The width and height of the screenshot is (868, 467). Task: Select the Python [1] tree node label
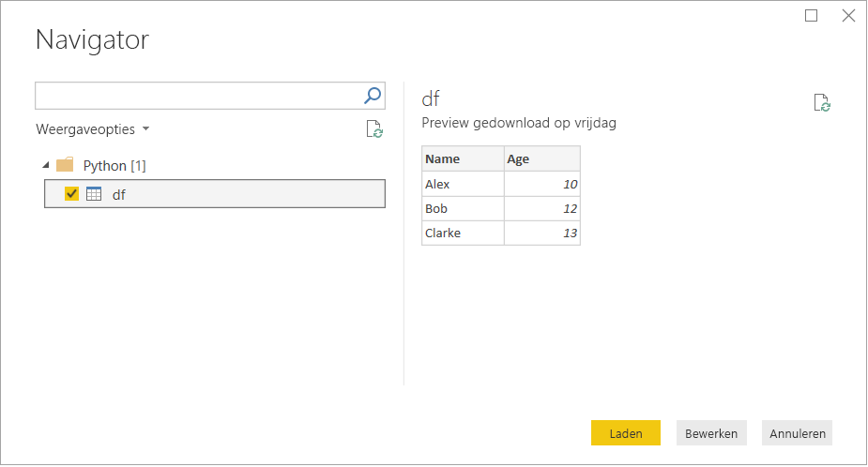[114, 165]
